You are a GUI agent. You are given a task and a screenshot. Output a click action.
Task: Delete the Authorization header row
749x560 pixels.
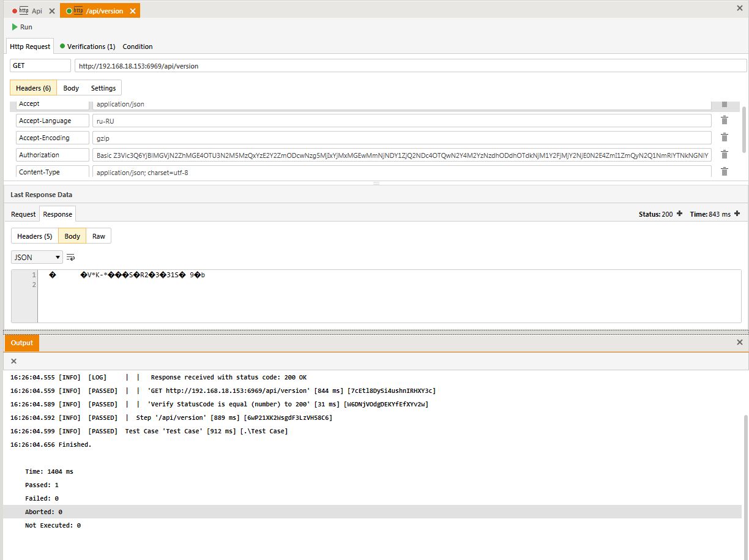724,155
